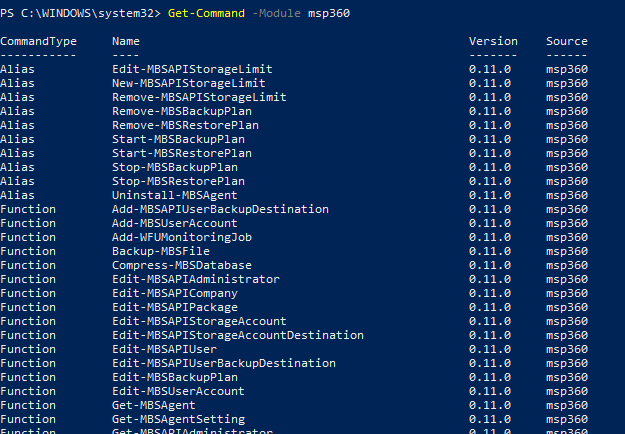The height and width of the screenshot is (434, 625).
Task: Click Edit-MBSAPIStorageAccountDestination function name
Action: pos(238,335)
